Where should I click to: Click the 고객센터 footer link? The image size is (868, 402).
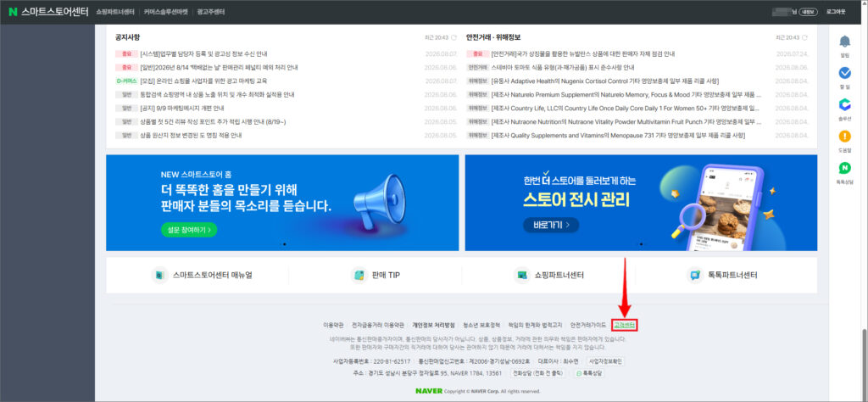(x=625, y=325)
